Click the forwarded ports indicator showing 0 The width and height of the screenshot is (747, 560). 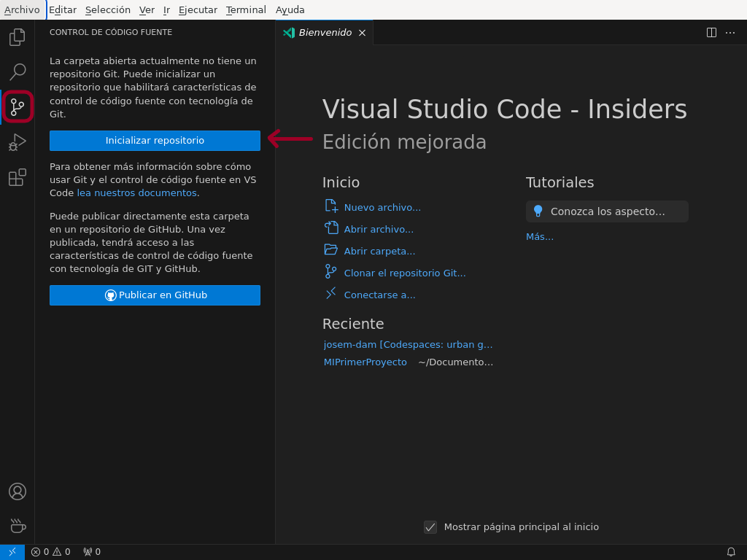pos(92,552)
